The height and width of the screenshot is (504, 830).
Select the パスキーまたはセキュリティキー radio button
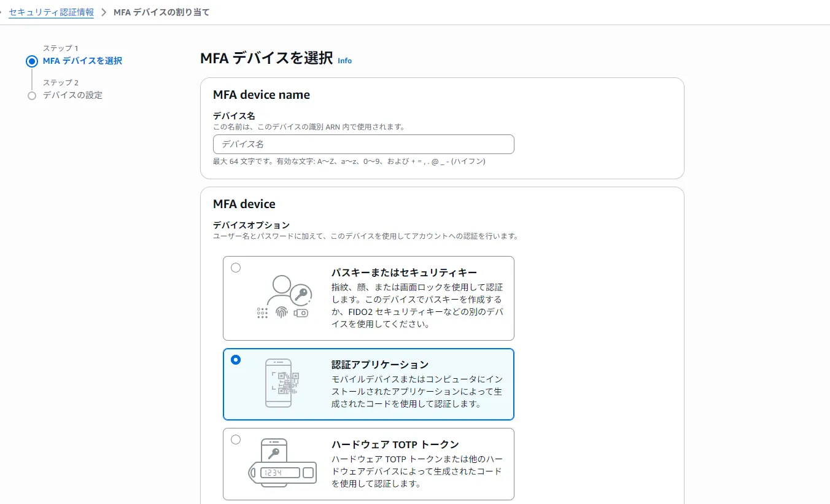point(236,267)
